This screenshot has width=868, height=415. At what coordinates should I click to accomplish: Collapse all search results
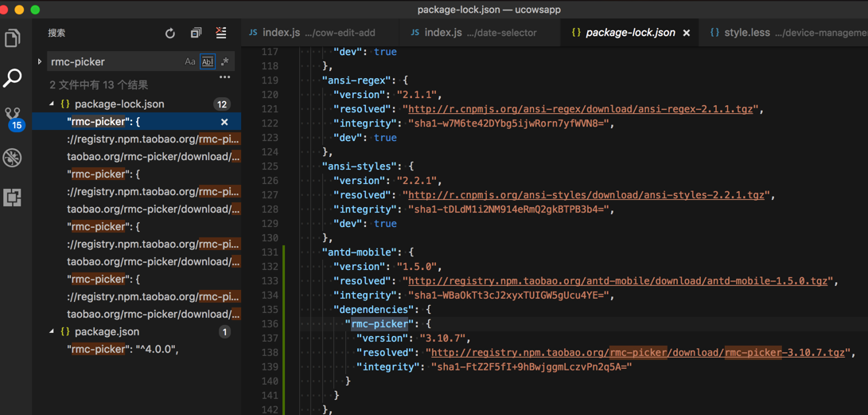pyautogui.click(x=196, y=33)
